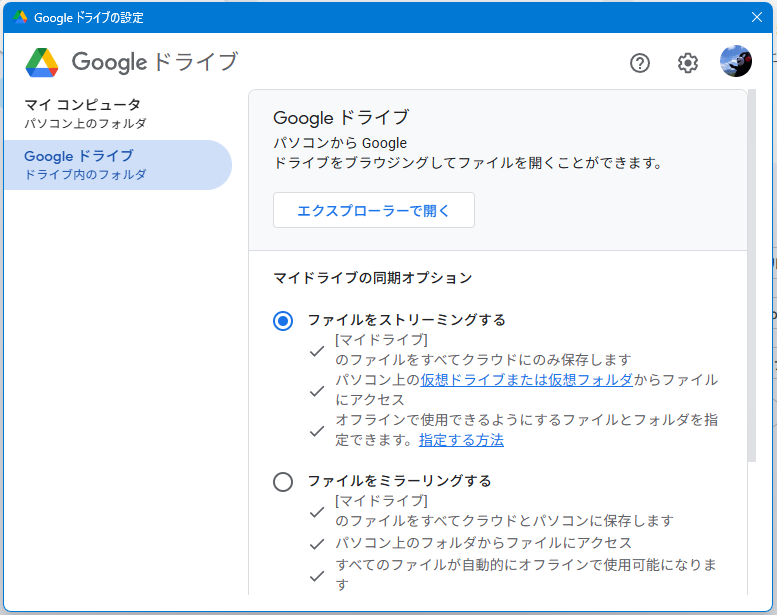Open settings via the gear icon
Viewport: 777px width, 615px height.
click(688, 63)
